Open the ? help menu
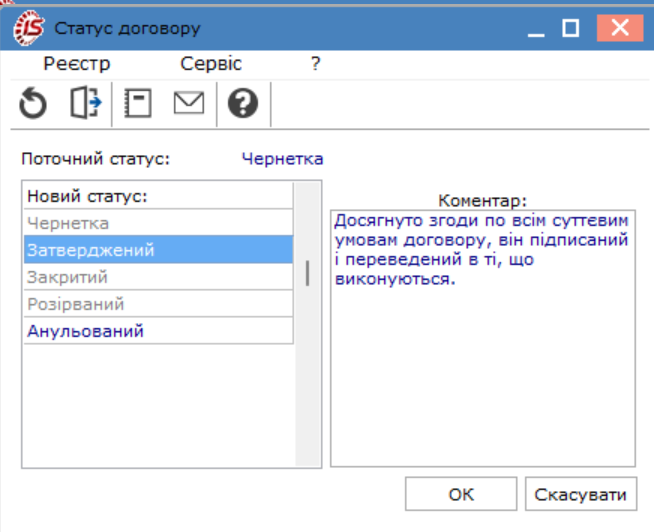 tap(316, 64)
